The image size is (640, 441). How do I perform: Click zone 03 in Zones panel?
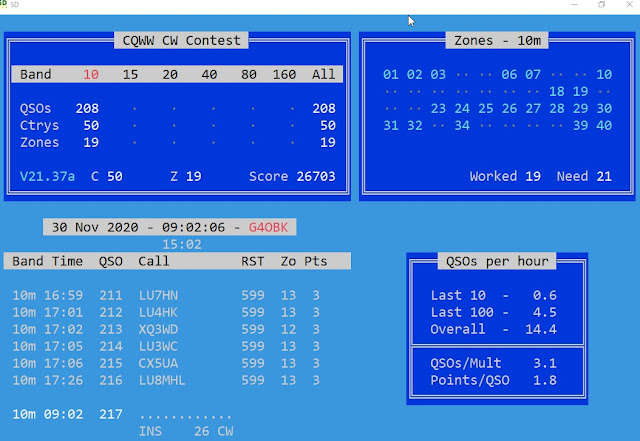(438, 74)
